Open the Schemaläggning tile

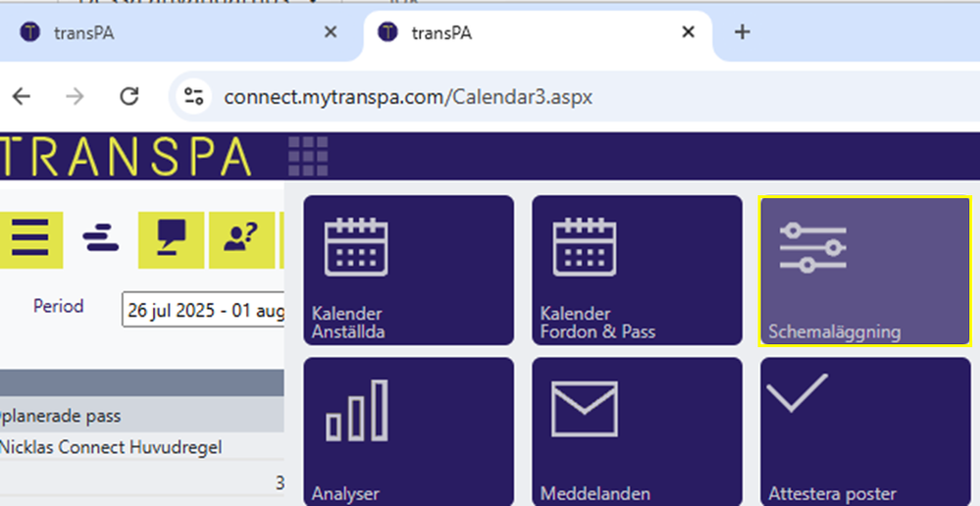pyautogui.click(x=865, y=271)
